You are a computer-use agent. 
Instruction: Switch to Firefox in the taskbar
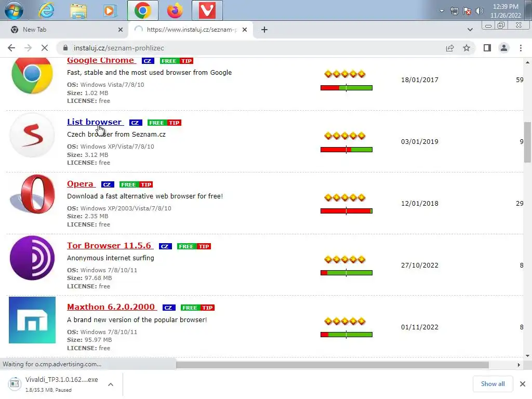click(175, 10)
